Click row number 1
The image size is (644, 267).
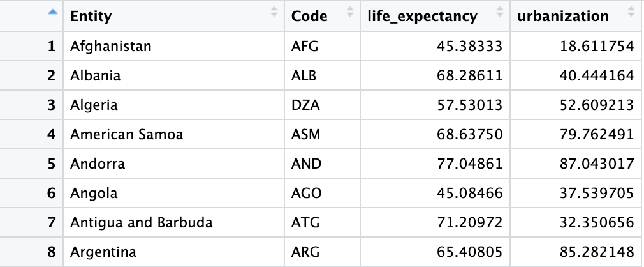pyautogui.click(x=52, y=47)
